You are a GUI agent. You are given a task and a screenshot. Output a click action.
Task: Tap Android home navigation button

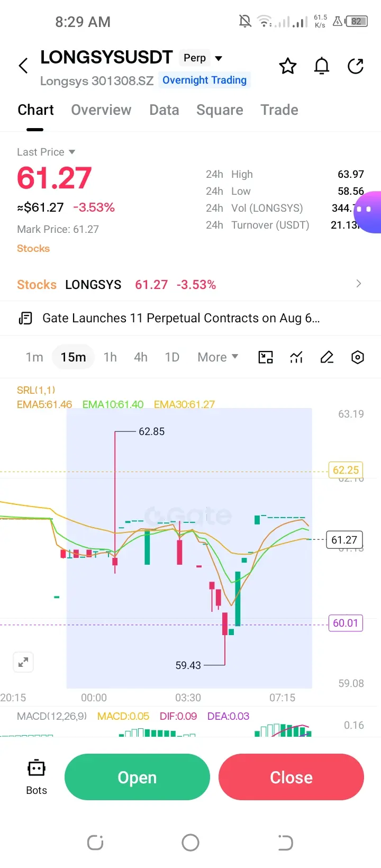(190, 843)
